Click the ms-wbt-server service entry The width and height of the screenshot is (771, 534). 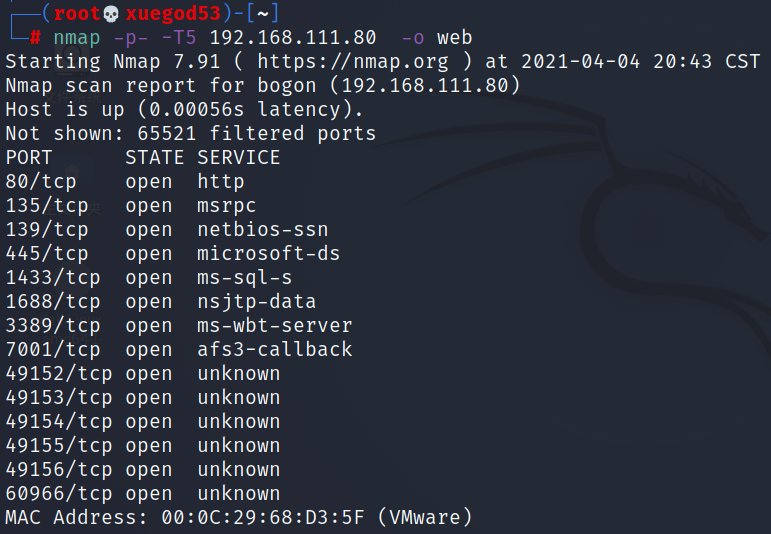tap(274, 326)
